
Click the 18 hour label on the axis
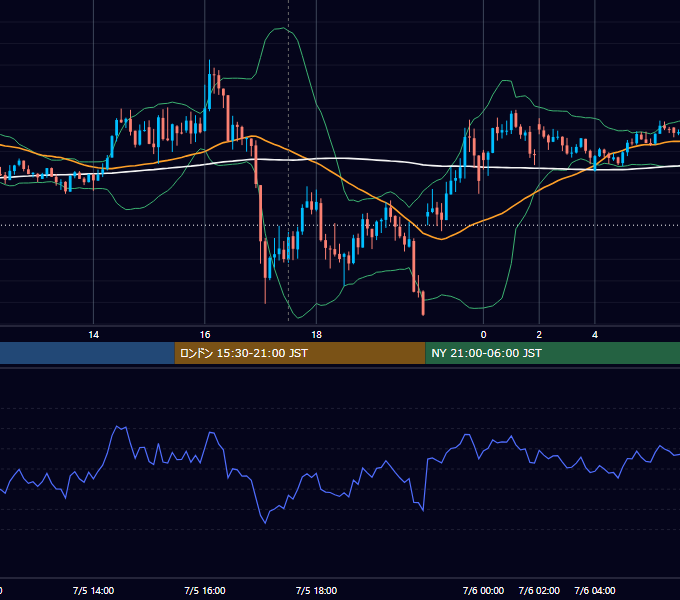[x=316, y=335]
